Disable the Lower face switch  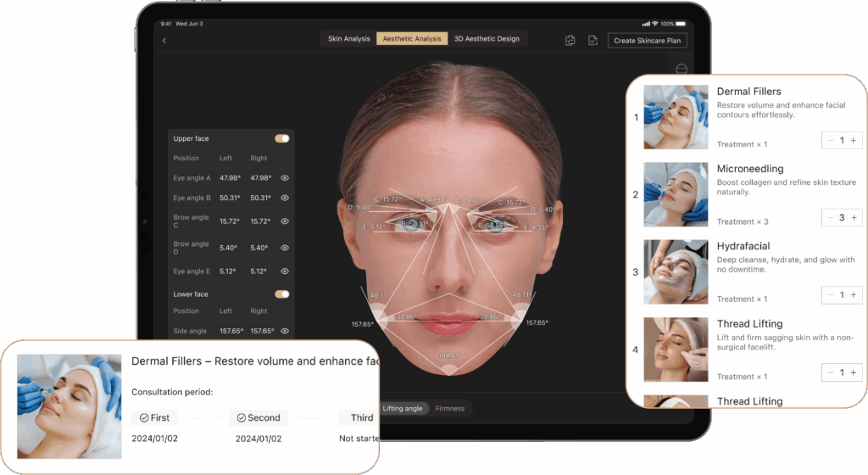coord(281,294)
